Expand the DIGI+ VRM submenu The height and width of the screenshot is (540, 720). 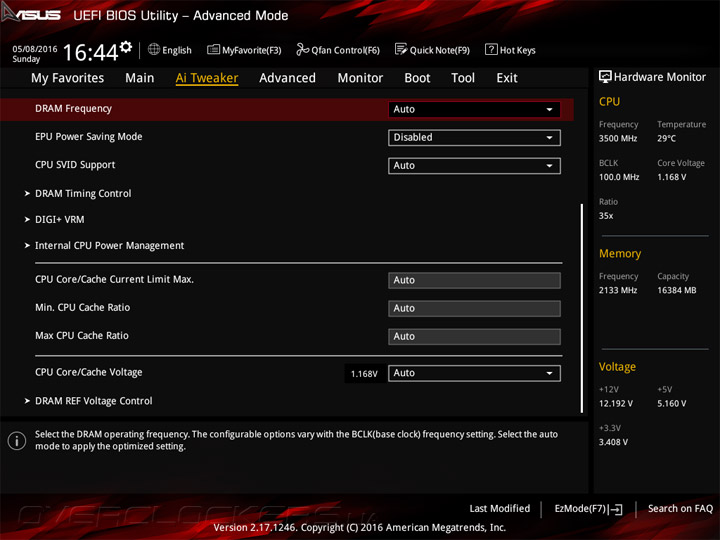coord(59,219)
